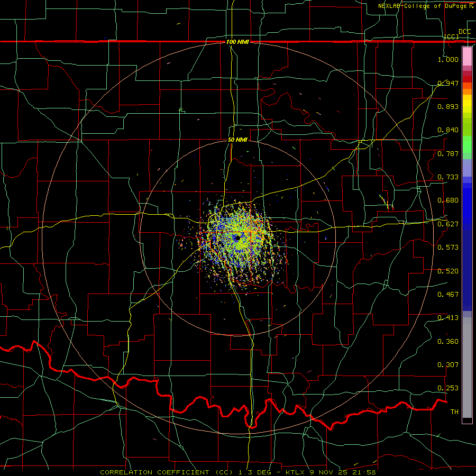Click the 0.893 value on the color scale
The height and width of the screenshot is (476, 476).
(x=448, y=106)
